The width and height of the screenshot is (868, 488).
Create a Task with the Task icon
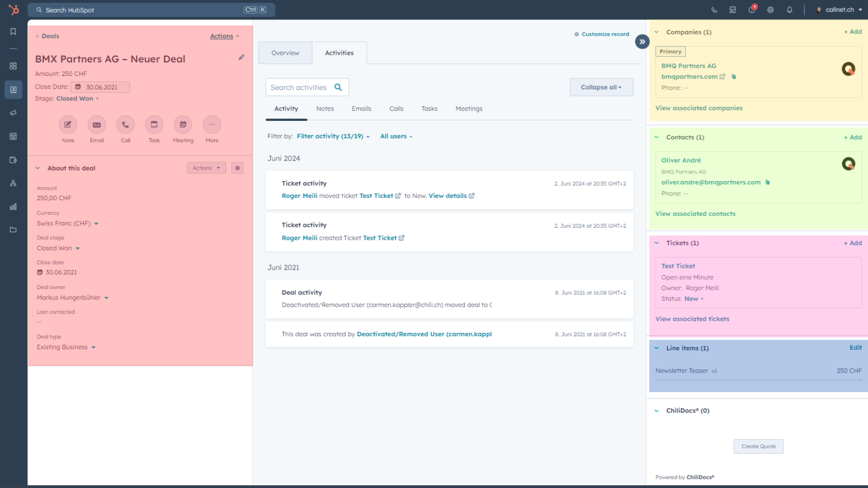[x=154, y=125]
